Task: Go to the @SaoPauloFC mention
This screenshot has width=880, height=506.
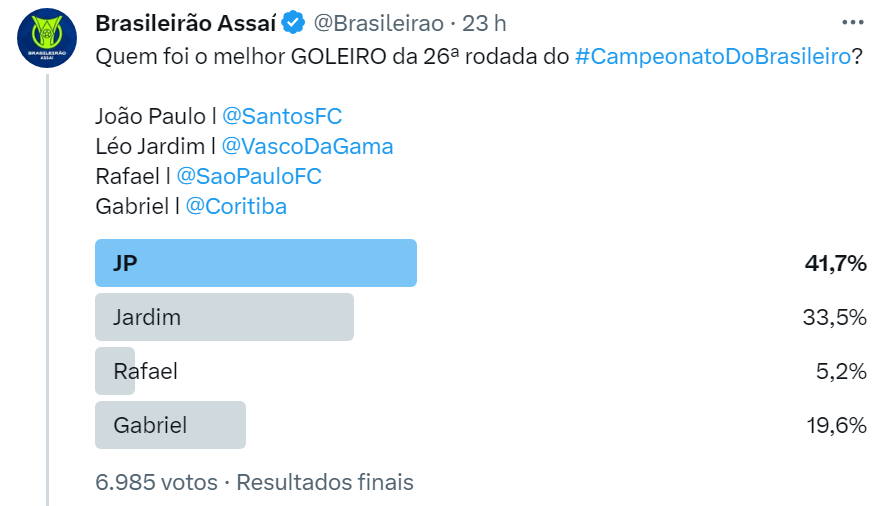Action: click(x=249, y=176)
